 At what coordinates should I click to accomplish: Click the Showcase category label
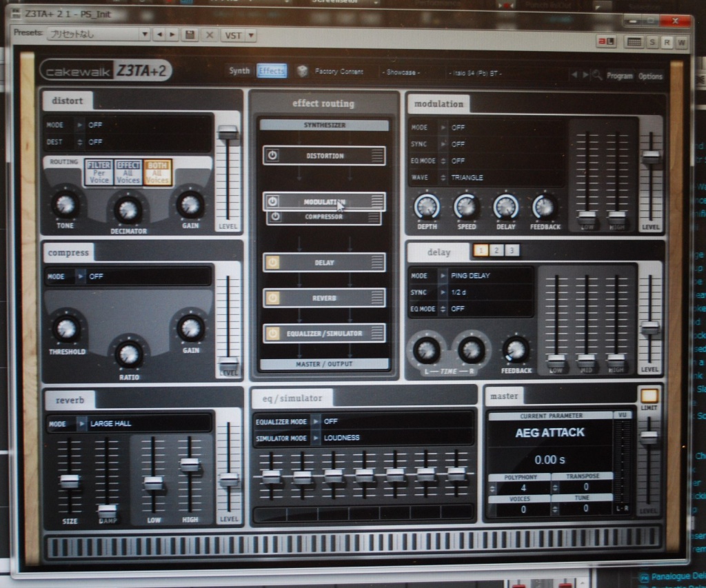[x=401, y=72]
